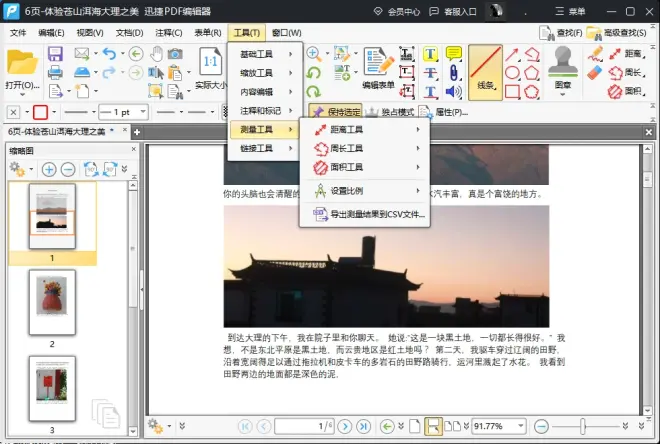Select page 2 thumbnail in sidebar
Viewport: 660px width, 444px height.
tap(52, 302)
